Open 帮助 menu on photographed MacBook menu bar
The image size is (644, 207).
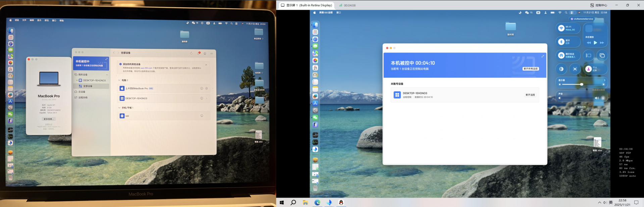[x=62, y=20]
